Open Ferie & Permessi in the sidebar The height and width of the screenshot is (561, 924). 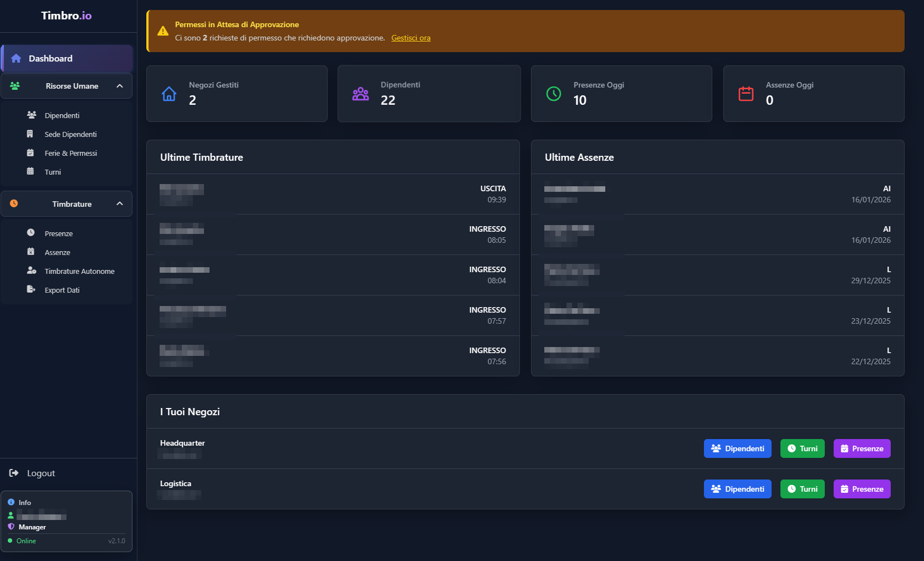click(x=70, y=153)
